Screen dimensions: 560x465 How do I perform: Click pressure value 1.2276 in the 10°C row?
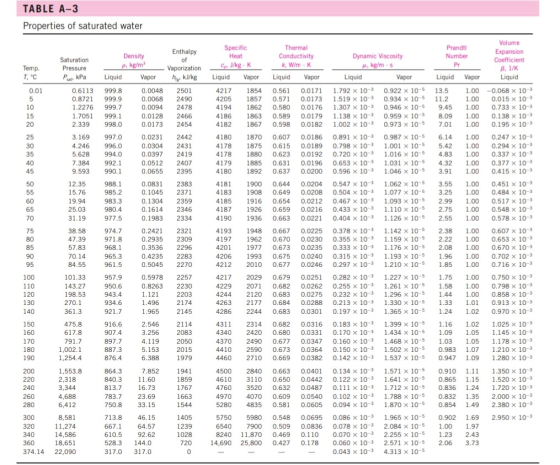[x=82, y=107]
